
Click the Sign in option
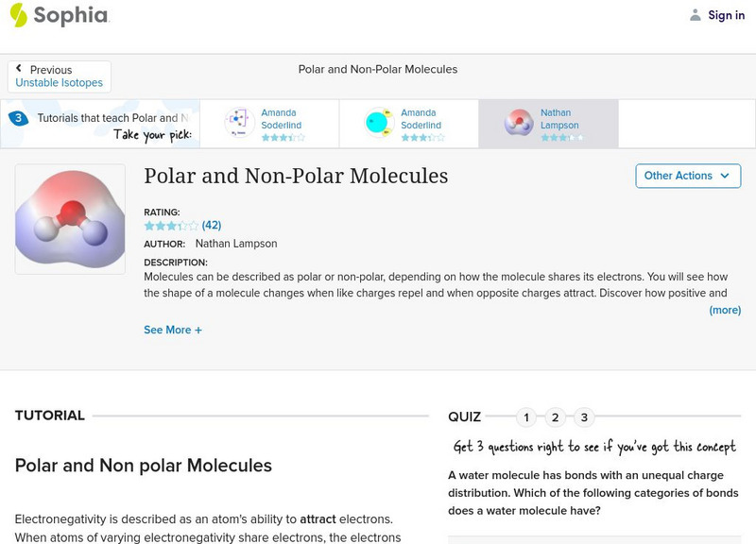pyautogui.click(x=725, y=15)
